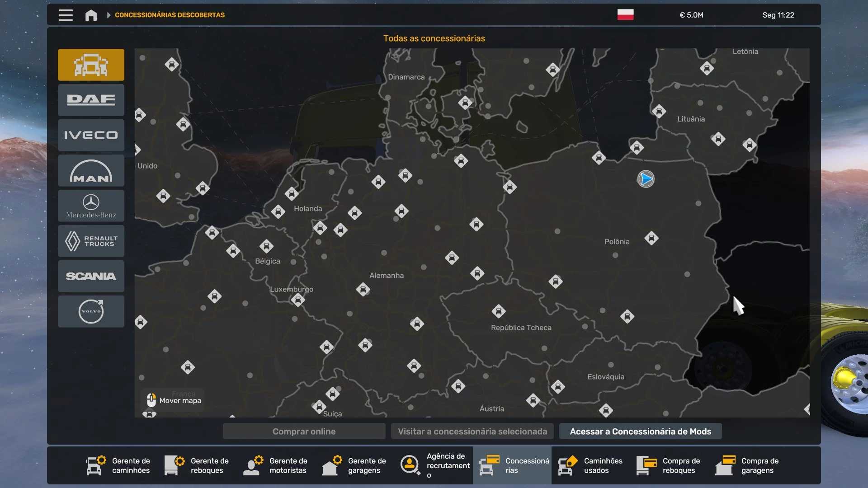Select dealership marker near Polônia label
This screenshot has width=868, height=488.
point(651,238)
